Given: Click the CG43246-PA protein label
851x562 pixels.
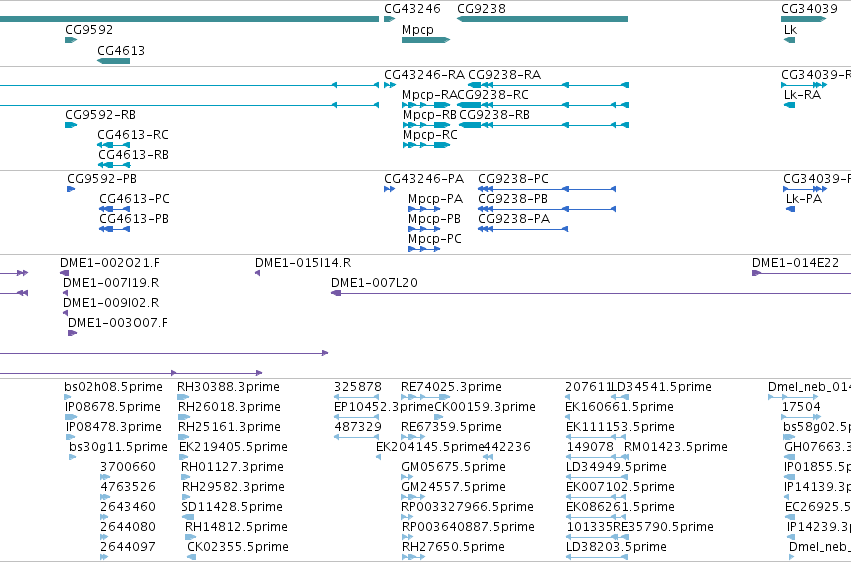Looking at the screenshot, I should (424, 179).
